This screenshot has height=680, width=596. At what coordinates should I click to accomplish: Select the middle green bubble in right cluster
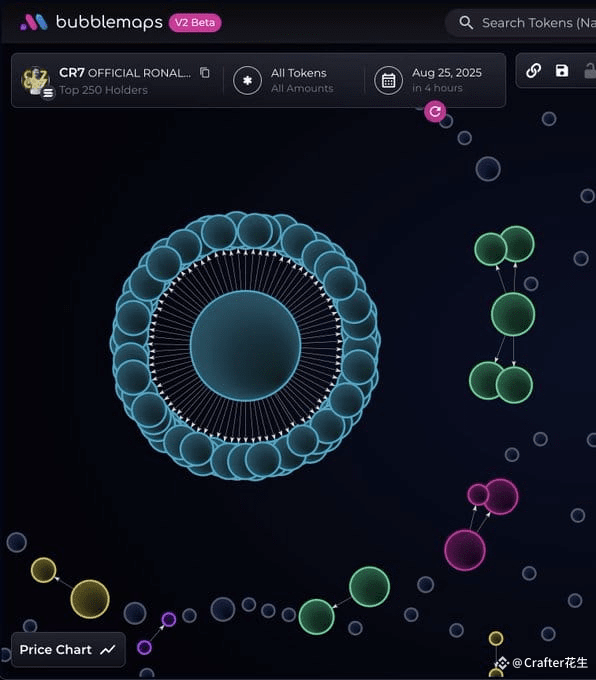[x=513, y=314]
